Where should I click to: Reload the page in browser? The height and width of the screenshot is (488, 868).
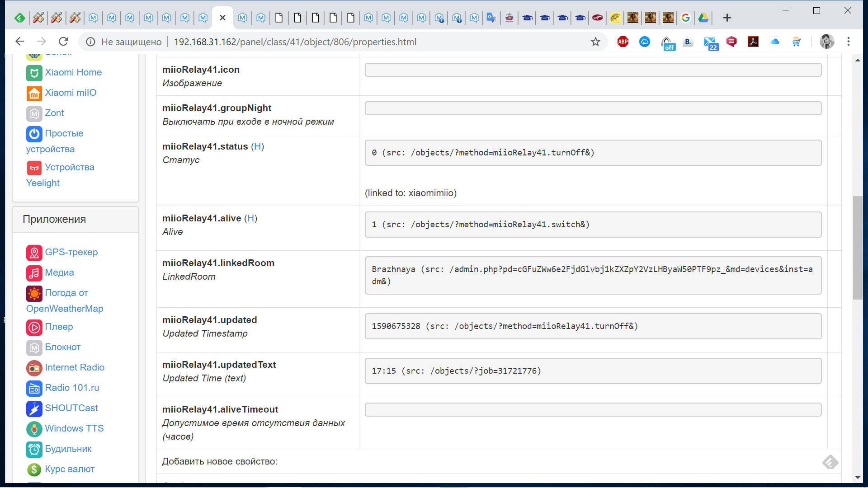63,42
